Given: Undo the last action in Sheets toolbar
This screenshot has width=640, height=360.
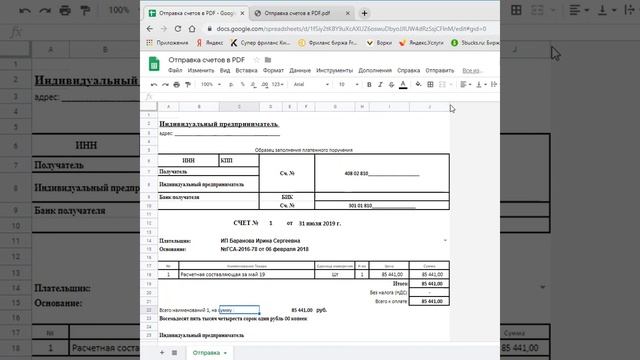Looking at the screenshot, I should [154, 84].
